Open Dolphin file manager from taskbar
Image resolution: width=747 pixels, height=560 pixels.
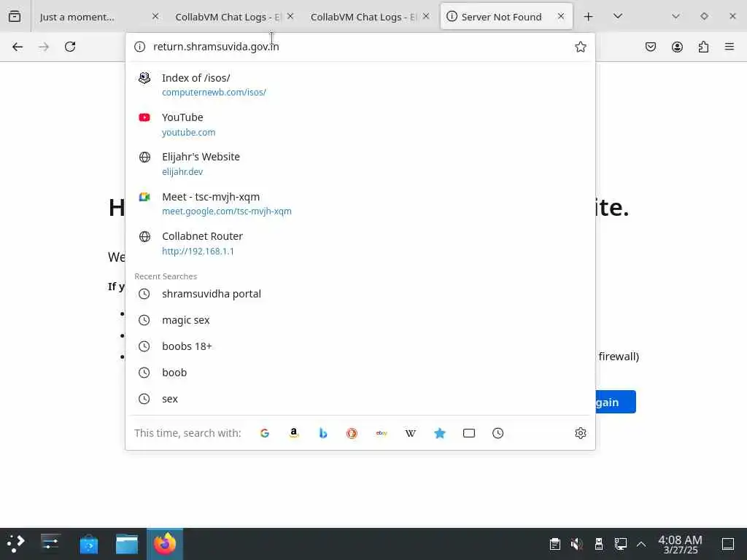click(127, 544)
